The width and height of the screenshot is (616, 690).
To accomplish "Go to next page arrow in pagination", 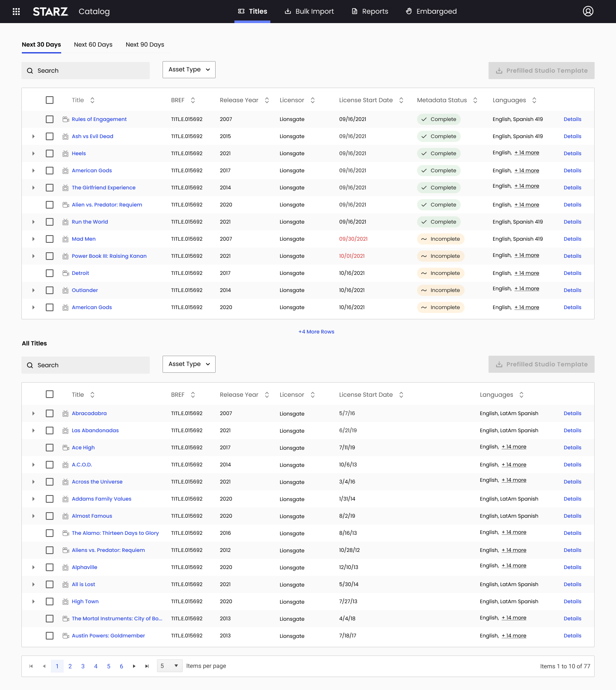I will pos(134,666).
